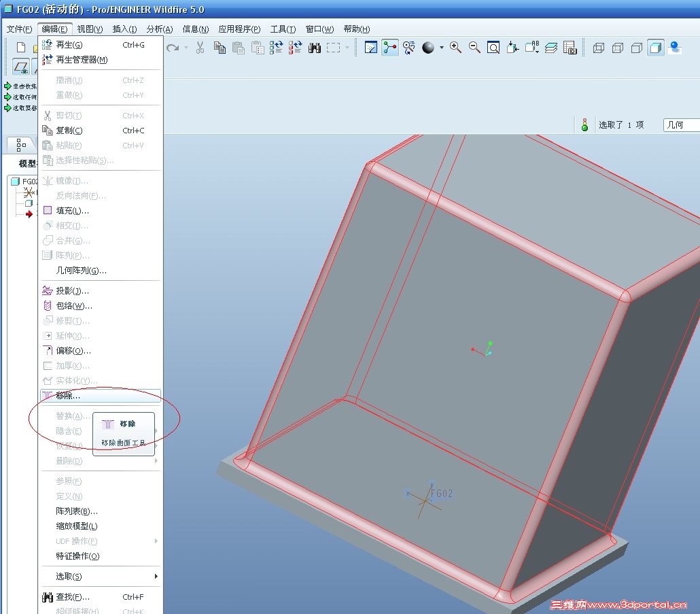Open the appearance gallery sphere icon
The image size is (700, 614).
[427, 48]
